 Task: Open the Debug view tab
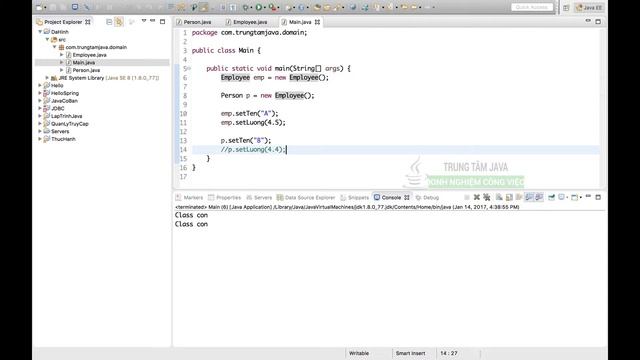coord(427,198)
